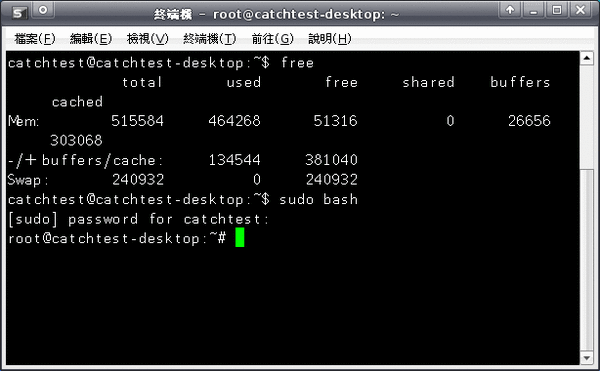Click the sticky circle button in title bar
The image size is (600, 371).
(43, 10)
